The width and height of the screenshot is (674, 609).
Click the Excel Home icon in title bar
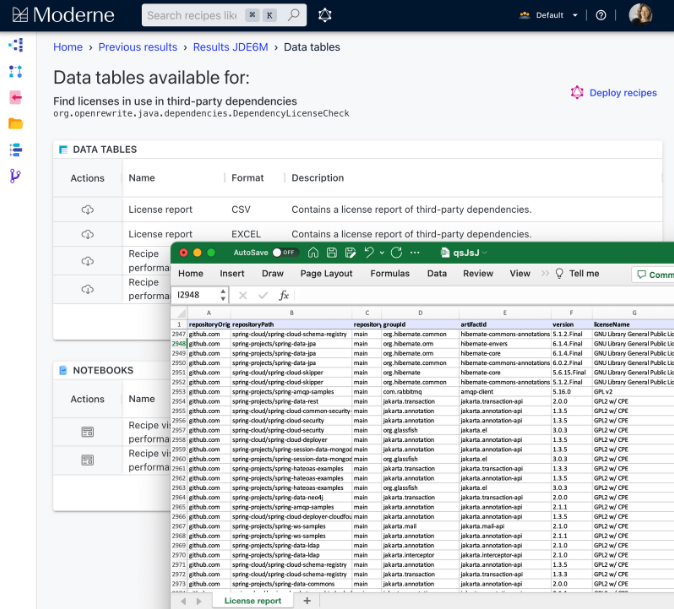coord(313,252)
